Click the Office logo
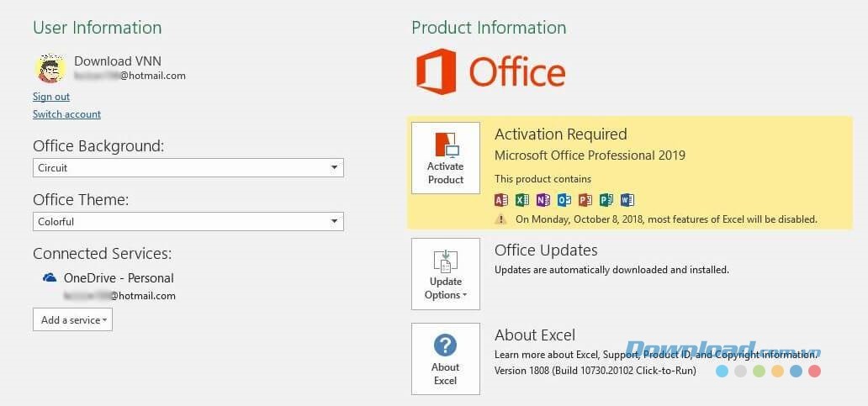This screenshot has width=868, height=406. tap(491, 72)
